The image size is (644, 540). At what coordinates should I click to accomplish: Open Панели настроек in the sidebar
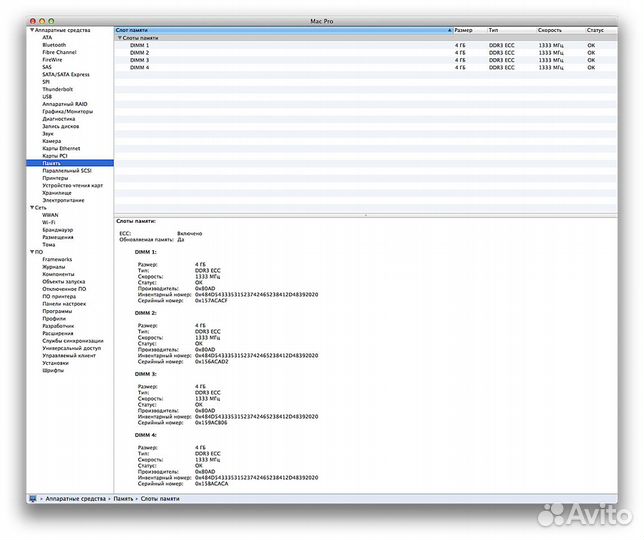click(x=64, y=303)
